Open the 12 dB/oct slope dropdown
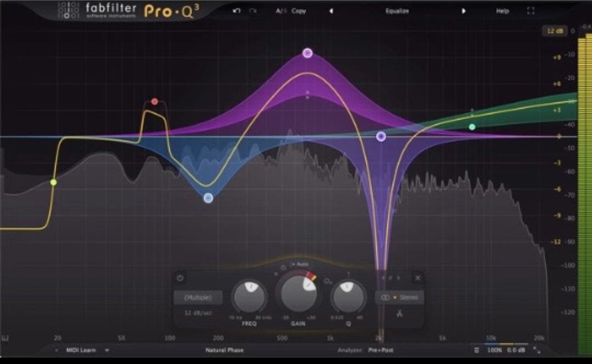 [198, 313]
